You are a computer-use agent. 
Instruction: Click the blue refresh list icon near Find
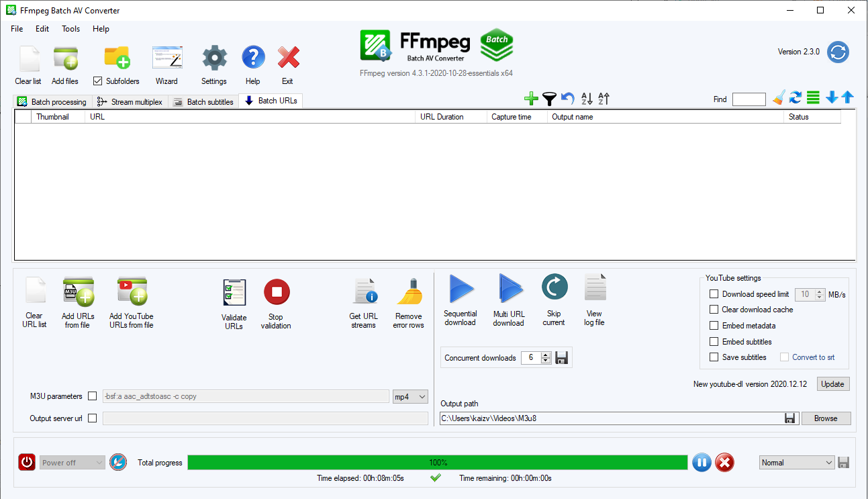[795, 98]
